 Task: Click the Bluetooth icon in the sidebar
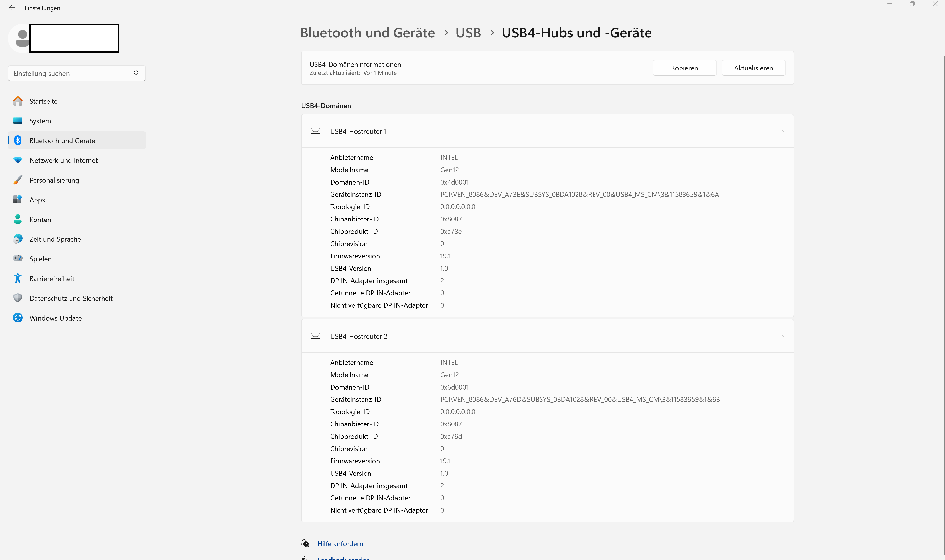pyautogui.click(x=18, y=140)
